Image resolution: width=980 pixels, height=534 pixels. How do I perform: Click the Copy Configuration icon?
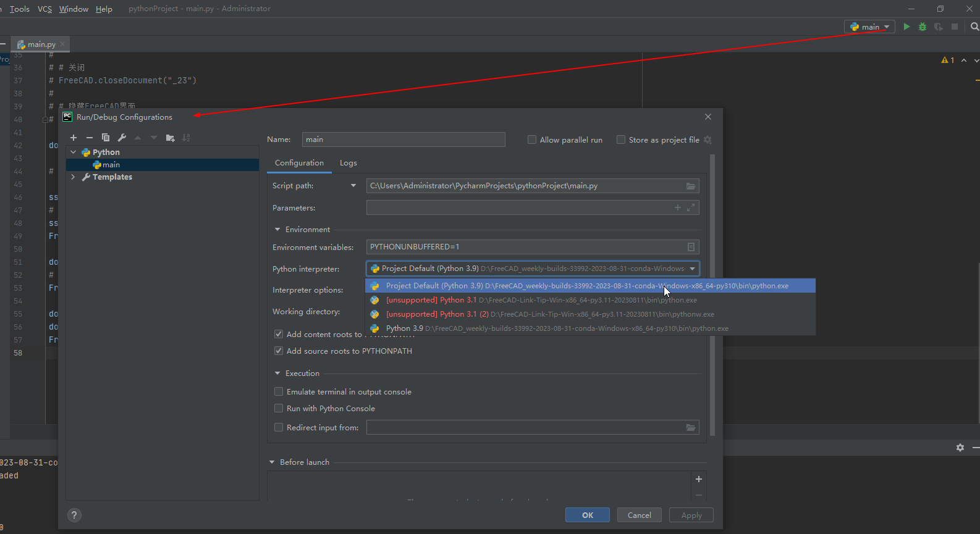coord(106,138)
